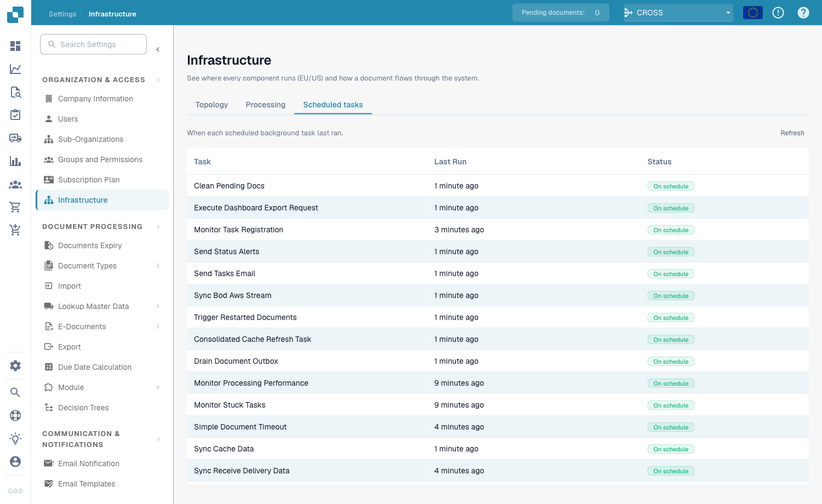Image resolution: width=822 pixels, height=504 pixels.
Task: Click the Refresh link
Action: coord(792,133)
